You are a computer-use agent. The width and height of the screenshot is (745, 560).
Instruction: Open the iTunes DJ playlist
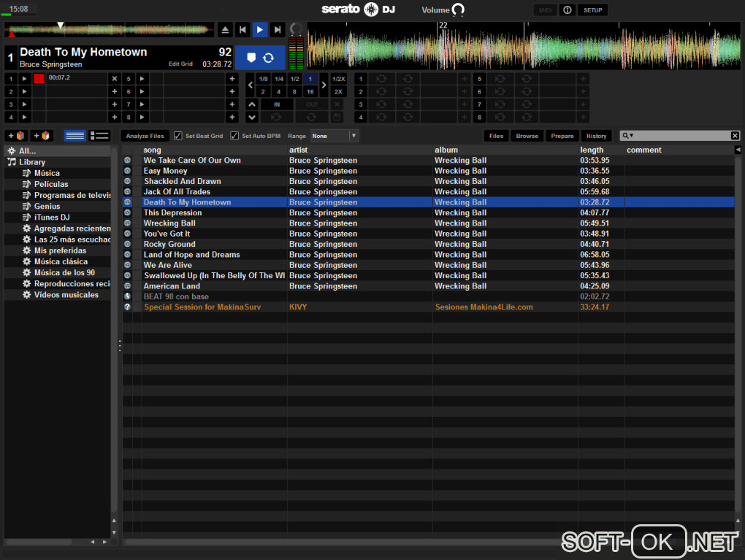(58, 217)
